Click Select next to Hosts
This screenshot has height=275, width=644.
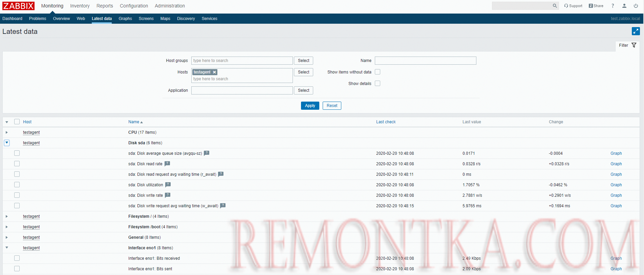tap(304, 72)
